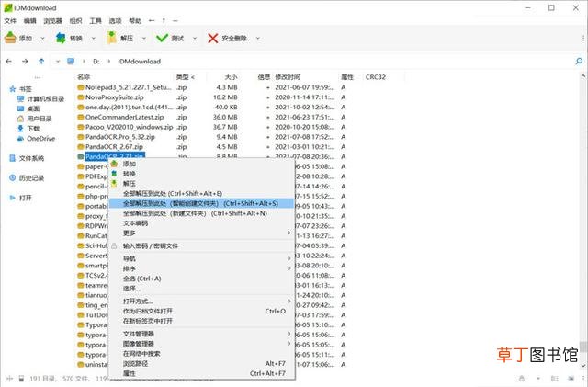The image size is (588, 387).
Task: Open the 选项 menu
Action: click(115, 20)
